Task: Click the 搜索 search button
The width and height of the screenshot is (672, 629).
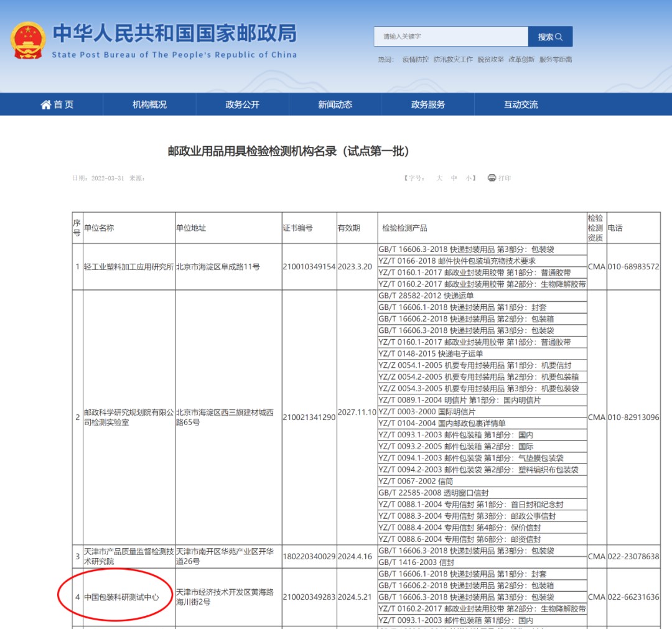Action: (x=550, y=37)
